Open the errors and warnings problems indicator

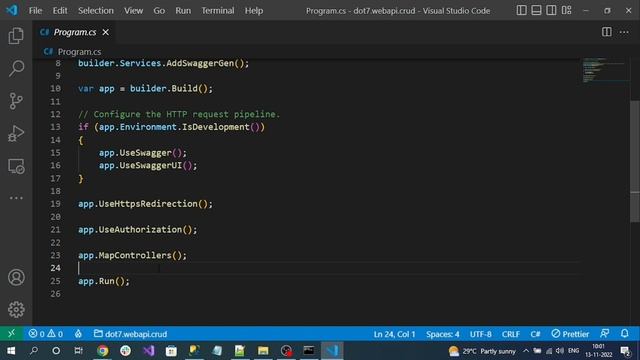click(x=46, y=334)
